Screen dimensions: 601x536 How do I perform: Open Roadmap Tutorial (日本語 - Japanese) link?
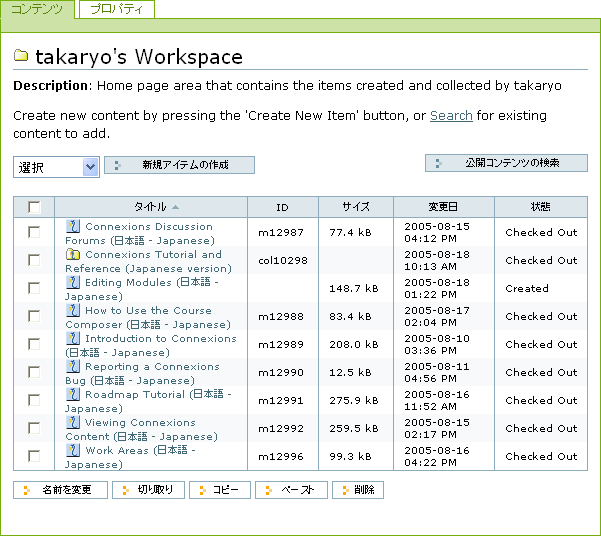[148, 401]
